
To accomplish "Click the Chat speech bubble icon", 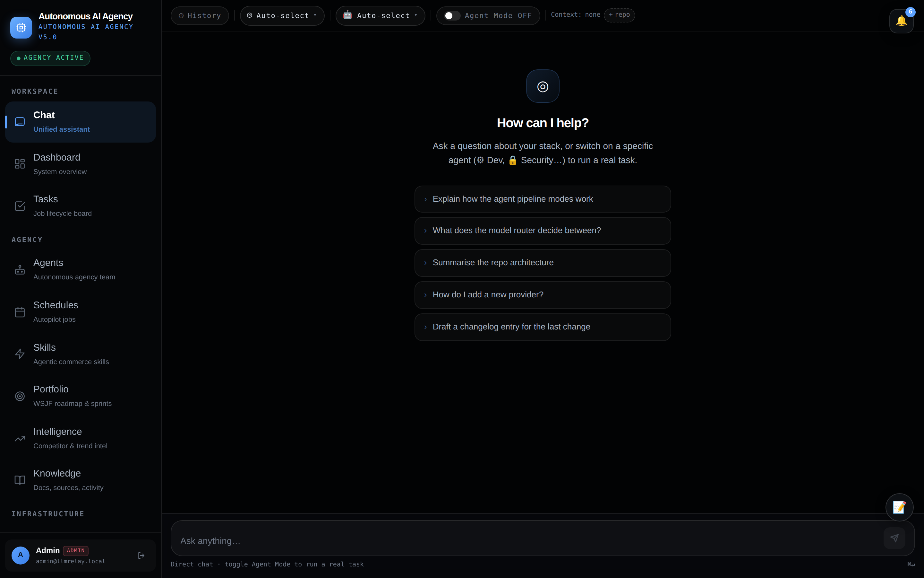I will point(20,122).
